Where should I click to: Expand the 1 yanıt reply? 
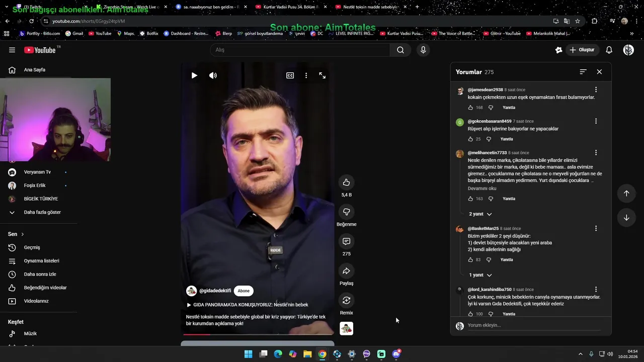click(480, 275)
